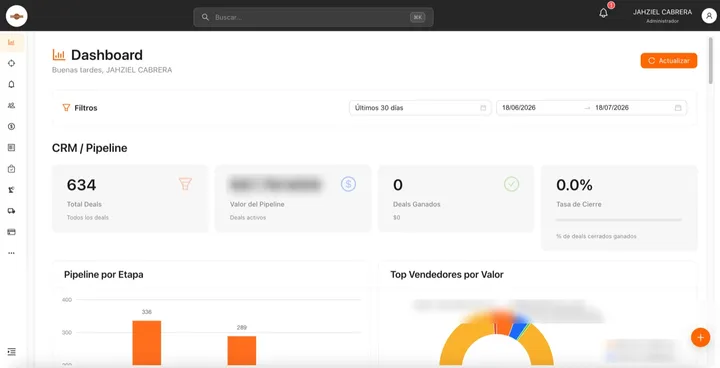Image resolution: width=720 pixels, height=368 pixels.
Task: Click the Pipeline por Etapa heading
Action: click(x=103, y=275)
